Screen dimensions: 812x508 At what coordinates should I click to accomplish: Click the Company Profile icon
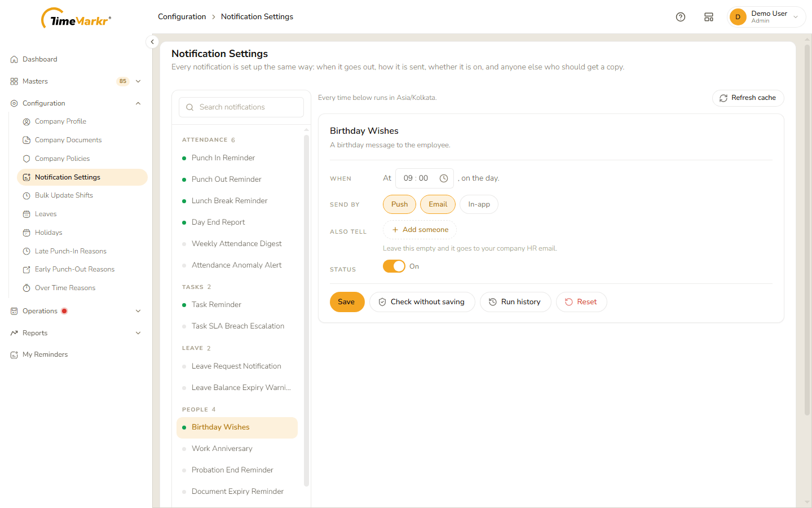(x=27, y=121)
